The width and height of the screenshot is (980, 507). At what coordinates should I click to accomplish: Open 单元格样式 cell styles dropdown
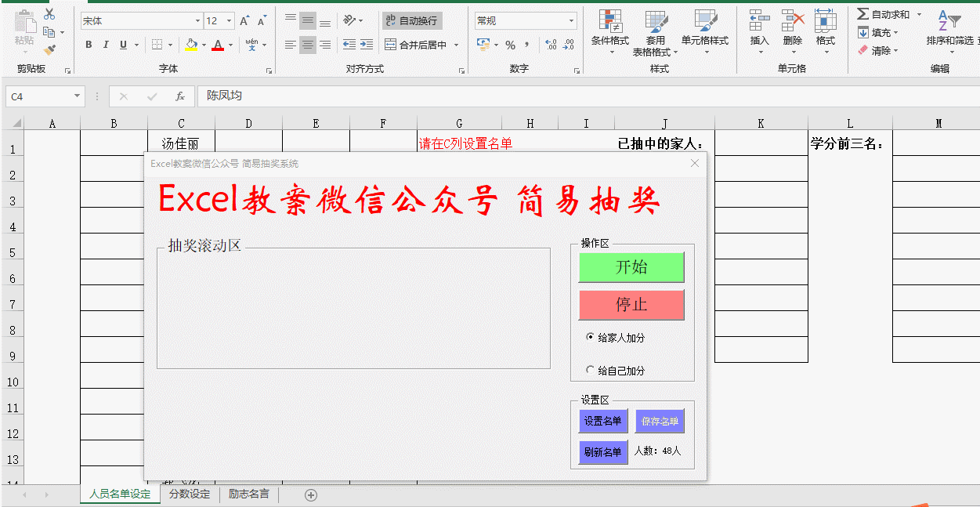pyautogui.click(x=705, y=32)
